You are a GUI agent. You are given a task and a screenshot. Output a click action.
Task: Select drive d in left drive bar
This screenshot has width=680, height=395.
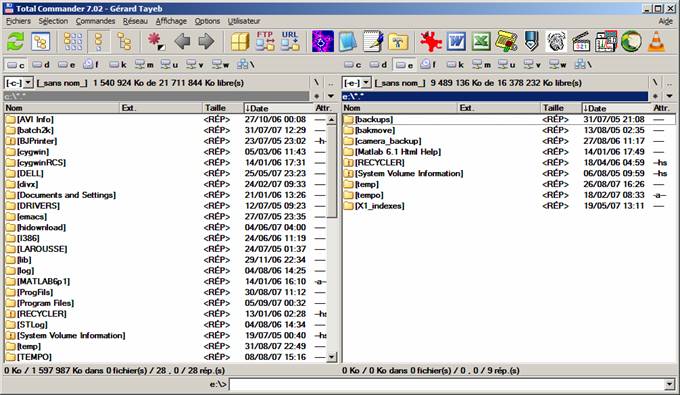41,65
